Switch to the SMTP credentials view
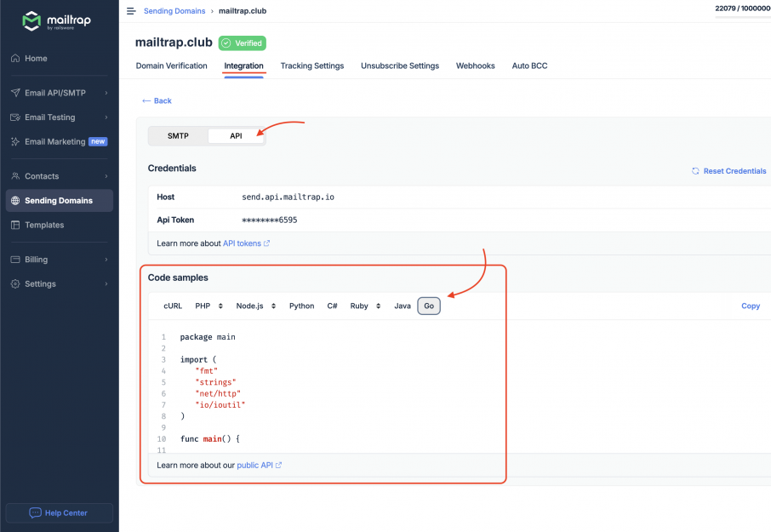771x532 pixels. (176, 135)
